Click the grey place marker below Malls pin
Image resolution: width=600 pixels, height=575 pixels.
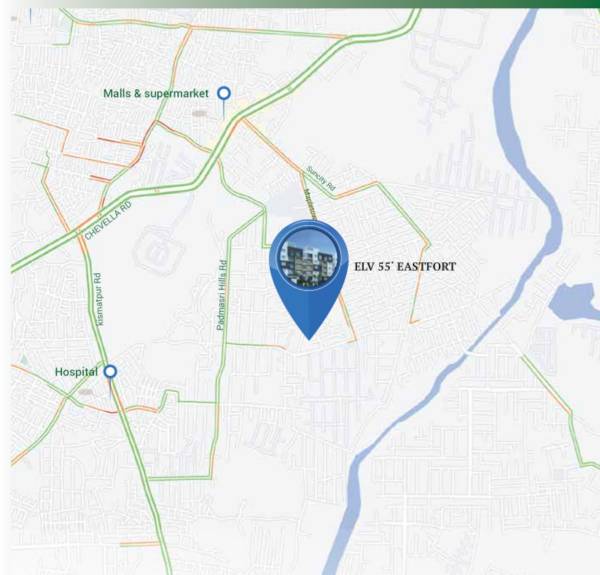tap(199, 114)
